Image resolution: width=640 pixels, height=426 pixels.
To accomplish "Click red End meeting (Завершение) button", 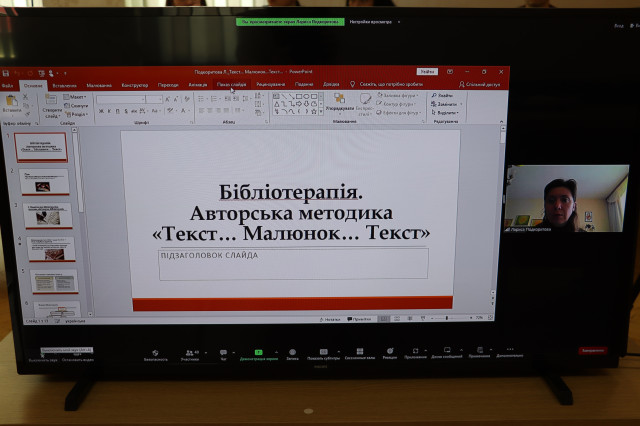I will tap(593, 350).
